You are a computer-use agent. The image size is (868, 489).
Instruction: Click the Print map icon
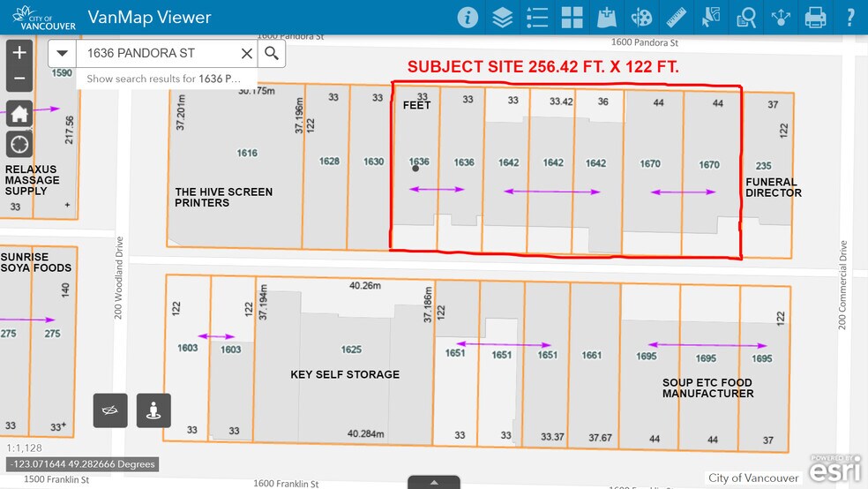[x=815, y=17]
